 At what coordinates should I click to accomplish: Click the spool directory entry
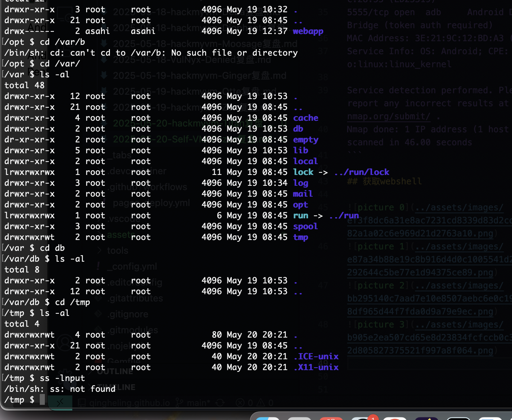pos(305,227)
